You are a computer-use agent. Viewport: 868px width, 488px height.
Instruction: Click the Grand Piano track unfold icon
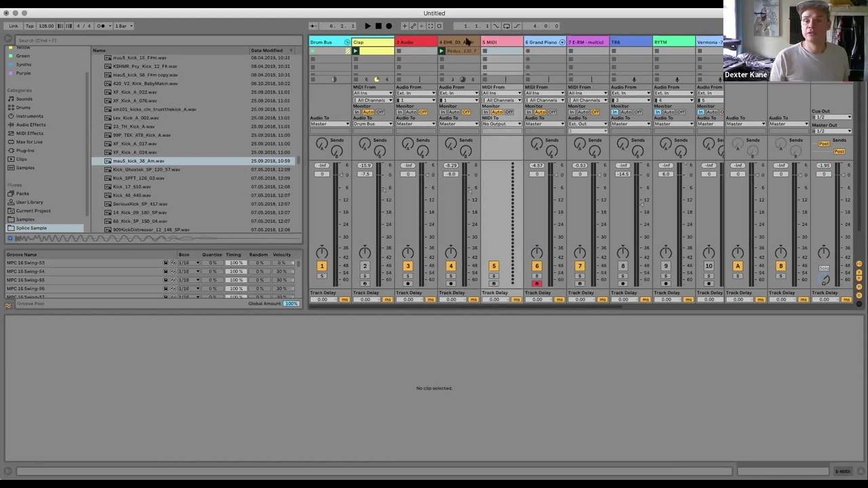click(561, 42)
